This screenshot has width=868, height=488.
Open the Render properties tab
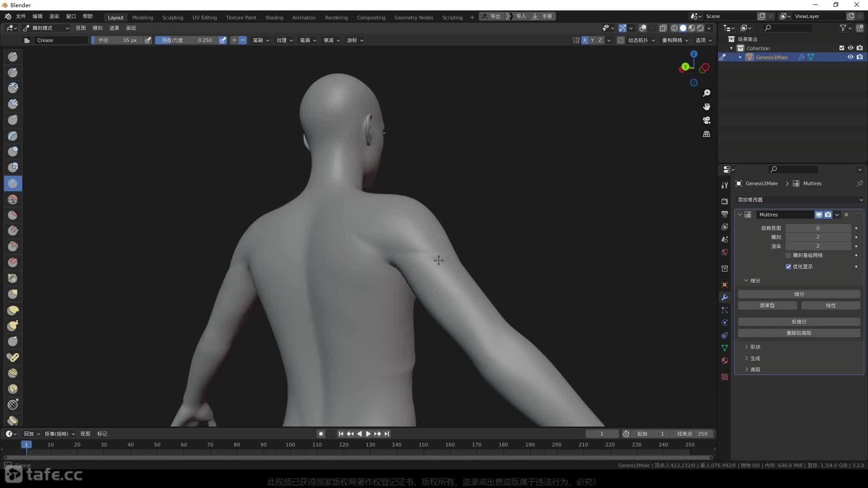click(x=725, y=201)
